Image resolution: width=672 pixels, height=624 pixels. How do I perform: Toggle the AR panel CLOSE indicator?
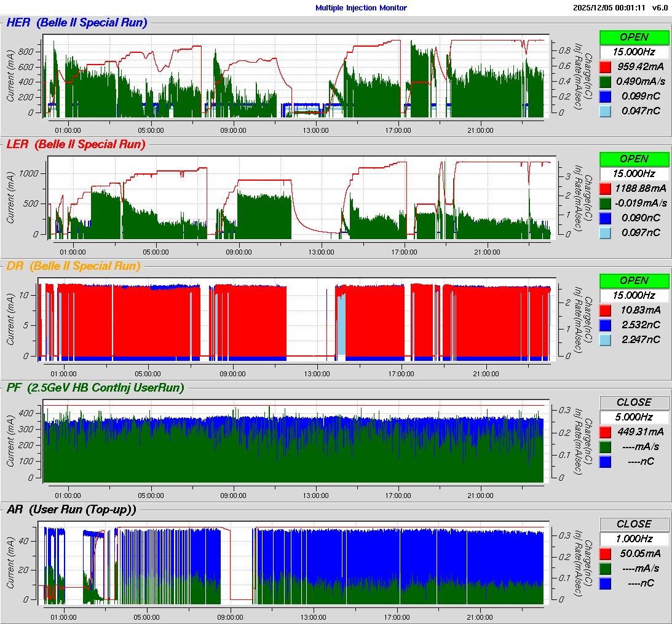coord(634,524)
